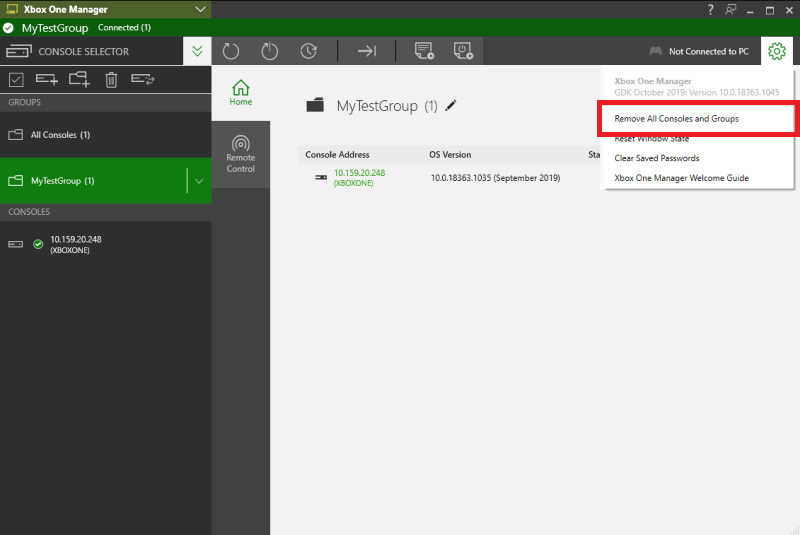
Task: Open the time/clock settings toolbar icon
Action: 309,51
